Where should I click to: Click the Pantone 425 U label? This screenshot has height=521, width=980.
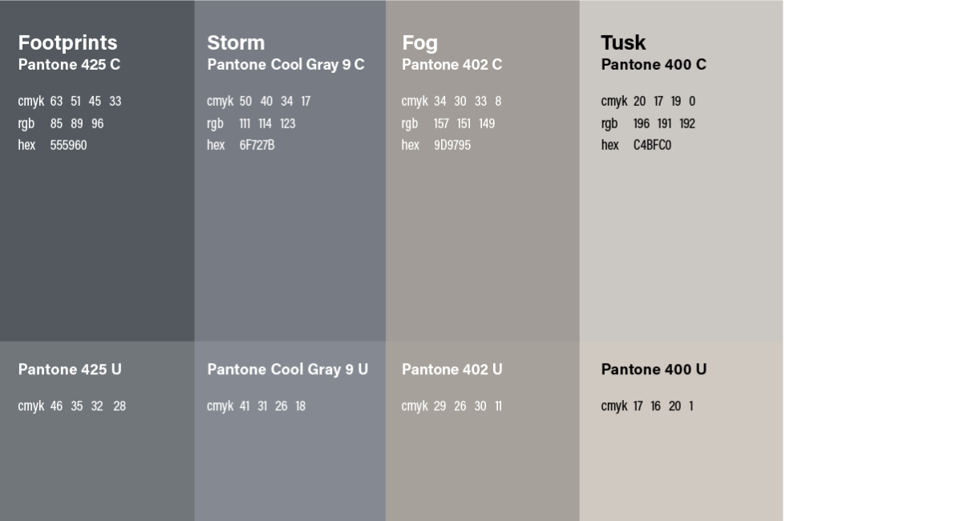click(70, 370)
